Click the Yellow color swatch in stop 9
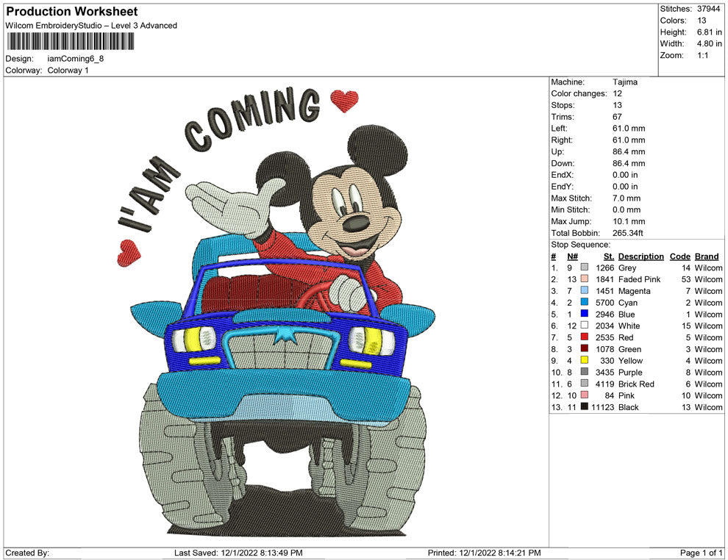The height and width of the screenshot is (560, 728). pyautogui.click(x=585, y=360)
